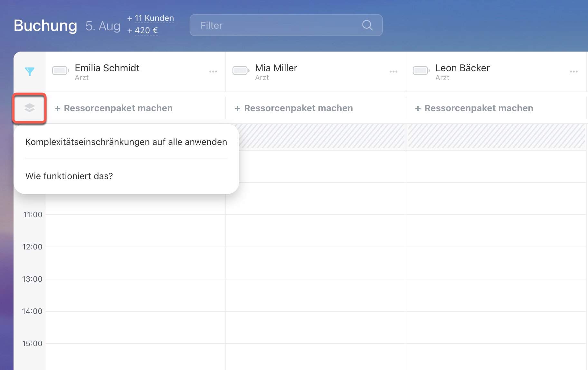Click the 14:00 time label
The image size is (588, 370).
click(32, 311)
